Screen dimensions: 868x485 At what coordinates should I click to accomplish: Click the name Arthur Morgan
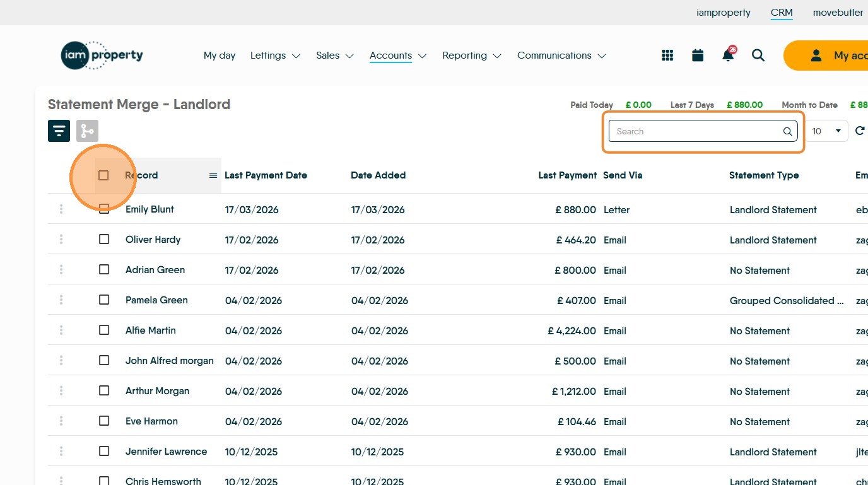tap(158, 391)
